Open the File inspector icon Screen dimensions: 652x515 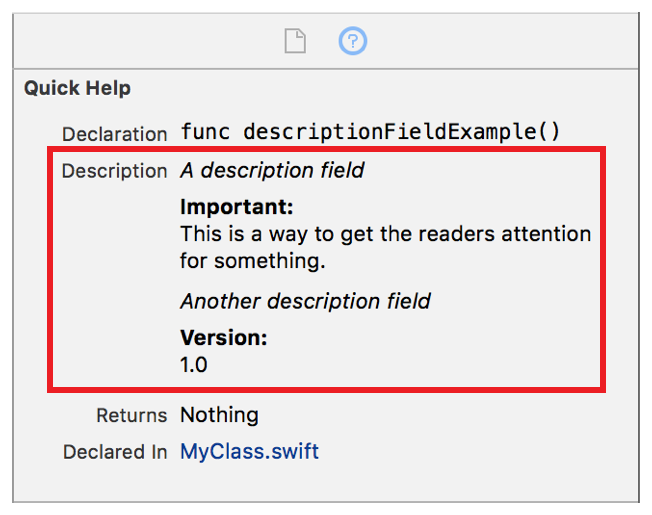[x=295, y=41]
